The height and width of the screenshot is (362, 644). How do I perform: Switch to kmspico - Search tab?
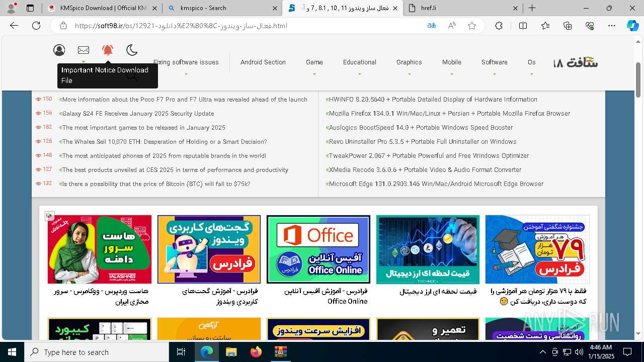tap(222, 8)
